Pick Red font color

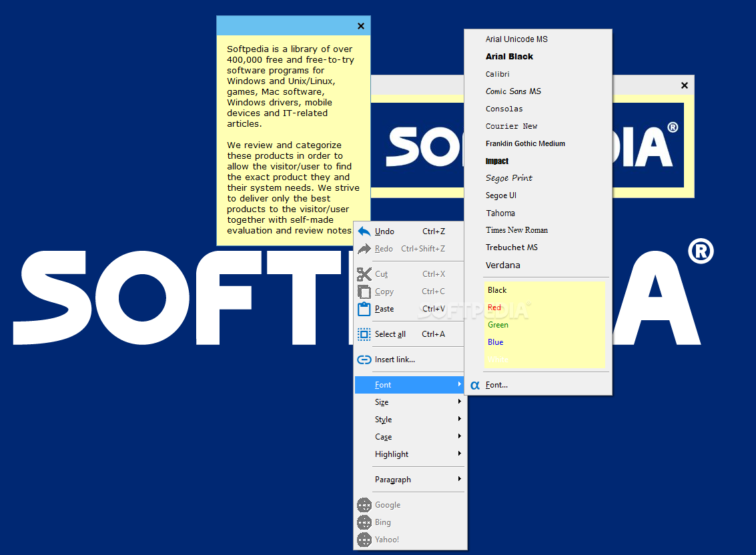(544, 308)
